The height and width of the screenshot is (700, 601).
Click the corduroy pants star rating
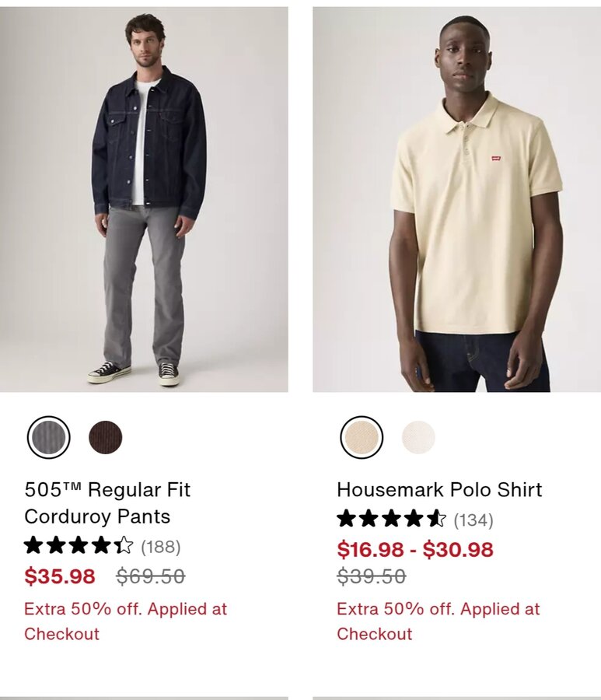79,546
